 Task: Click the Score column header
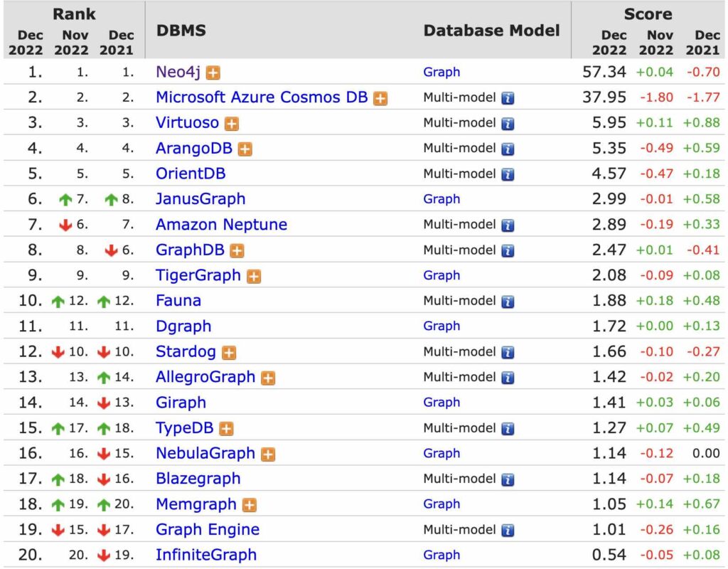coord(649,14)
